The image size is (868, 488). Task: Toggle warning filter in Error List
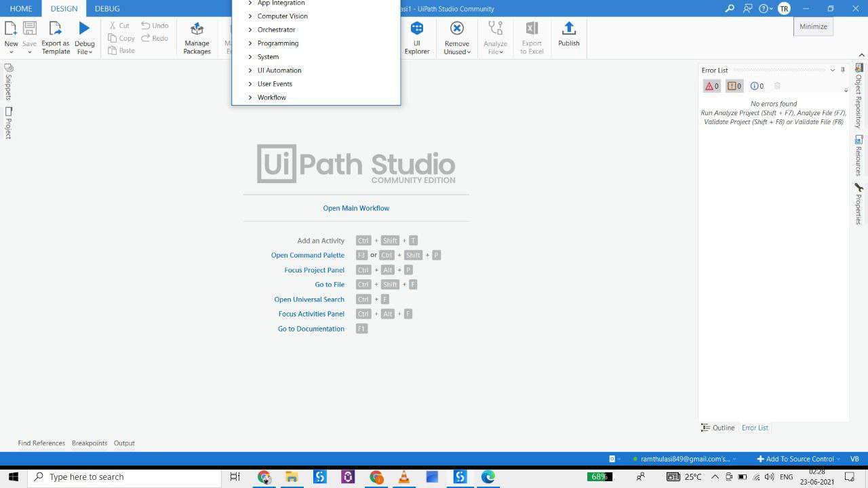(x=734, y=86)
